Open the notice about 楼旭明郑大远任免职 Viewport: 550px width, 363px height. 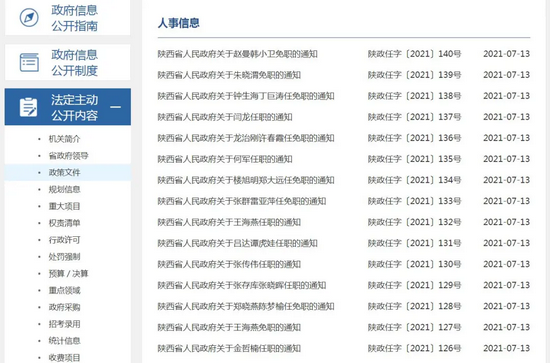tap(246, 180)
